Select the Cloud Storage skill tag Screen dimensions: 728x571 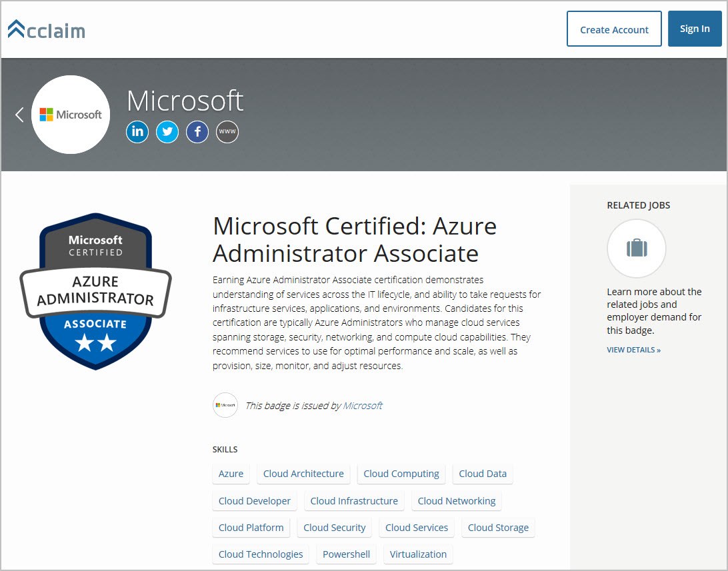[x=498, y=528]
